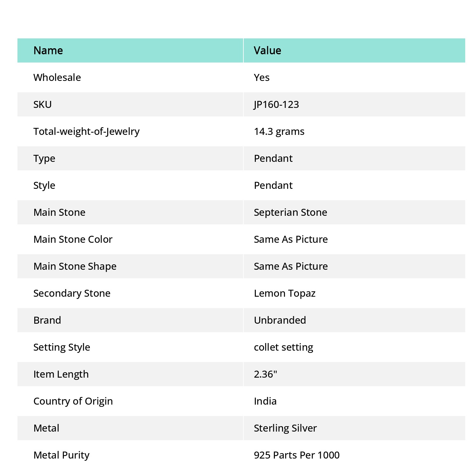The height and width of the screenshot is (476, 476).
Task: Click the Main Stone Color label
Action: (73, 239)
